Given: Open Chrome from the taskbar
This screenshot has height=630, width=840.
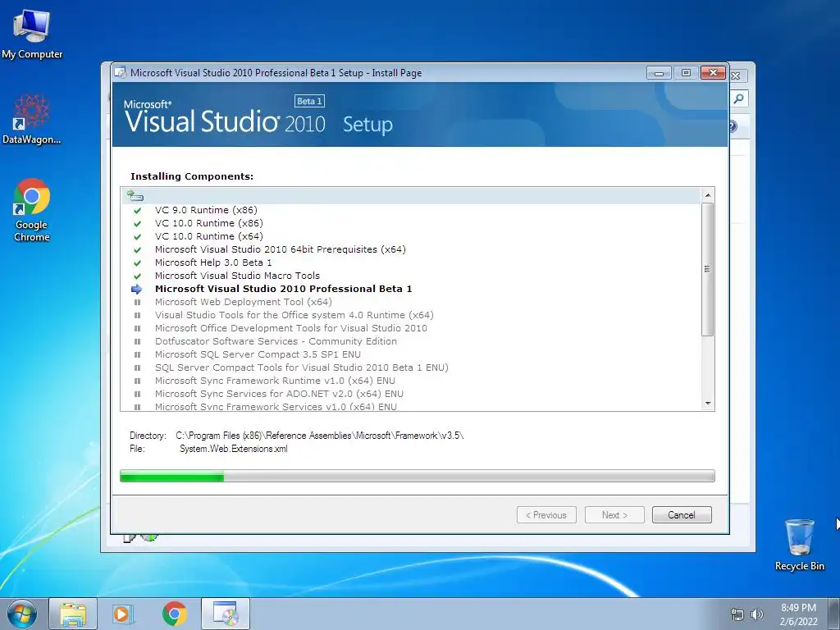Looking at the screenshot, I should [x=174, y=614].
